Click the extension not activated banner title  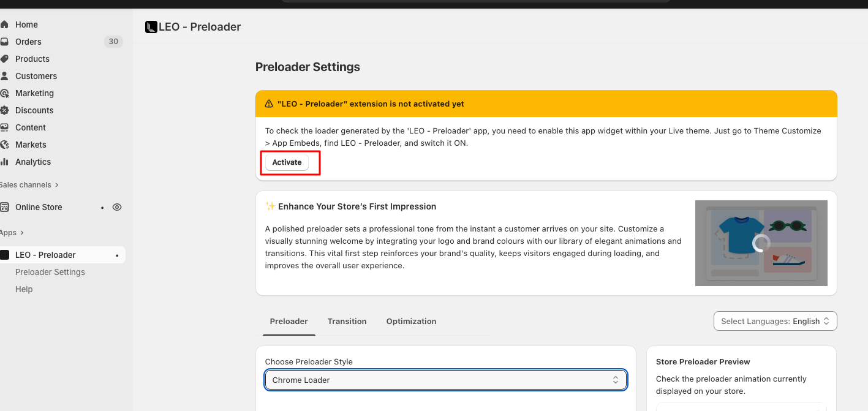(x=371, y=104)
